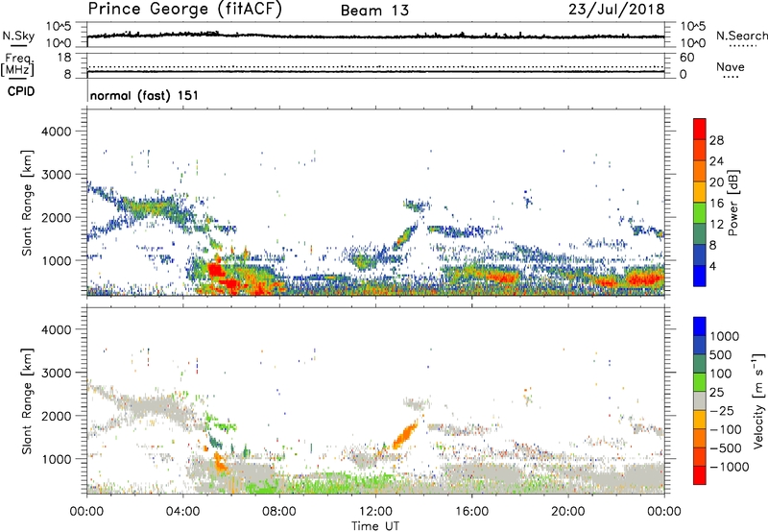
Task: Click the "Velocity [m s-1]" colorbar title
Action: tap(759, 400)
